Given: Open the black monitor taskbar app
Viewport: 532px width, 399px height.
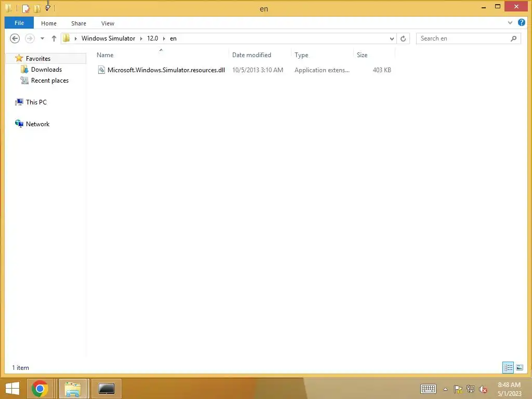Looking at the screenshot, I should (106, 389).
